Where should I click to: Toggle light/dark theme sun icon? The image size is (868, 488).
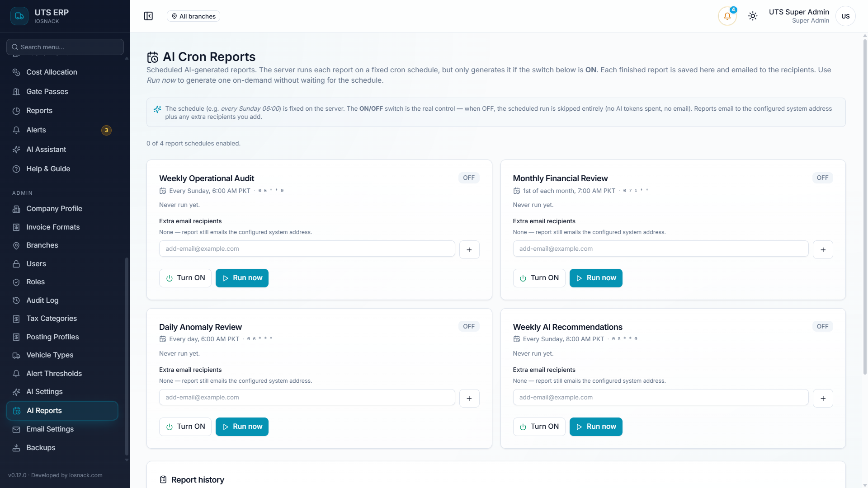pyautogui.click(x=753, y=16)
